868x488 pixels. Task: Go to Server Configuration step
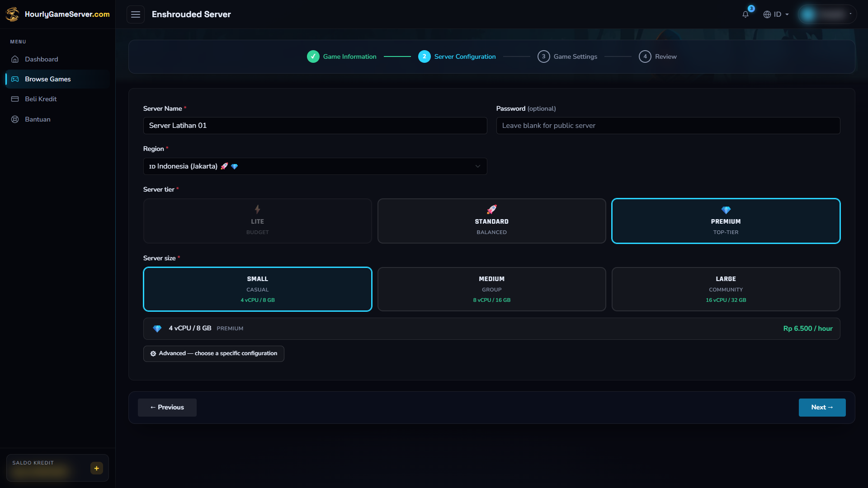click(x=457, y=56)
